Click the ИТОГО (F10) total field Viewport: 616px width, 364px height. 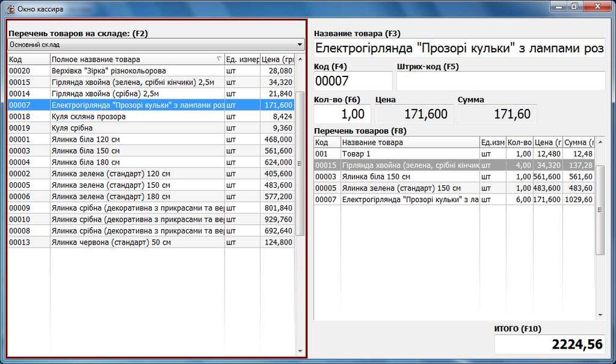coord(549,344)
